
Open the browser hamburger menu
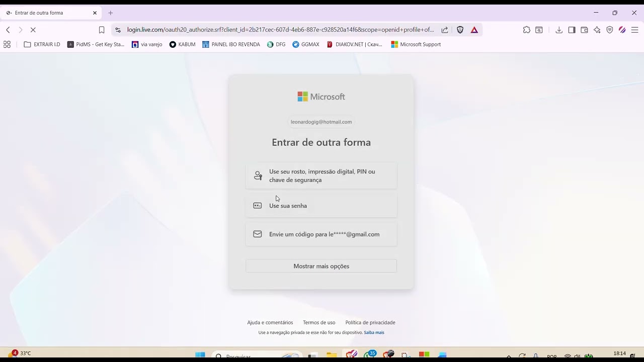(634, 30)
